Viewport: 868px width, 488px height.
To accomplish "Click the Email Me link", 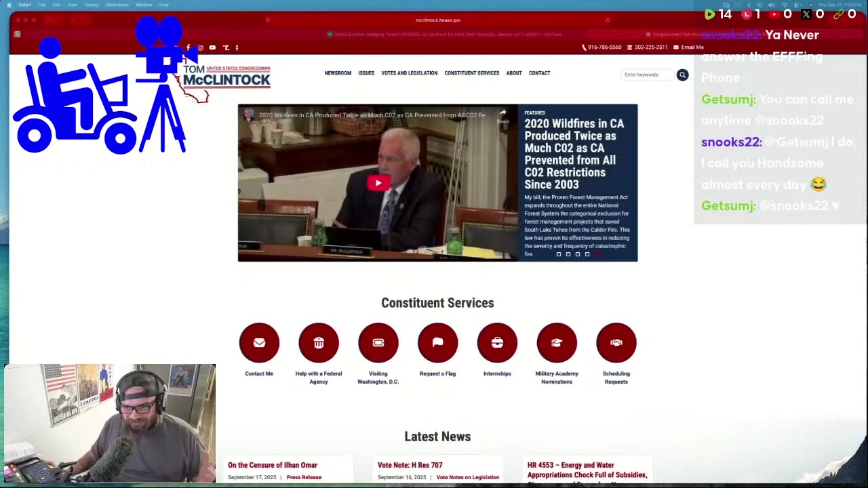I will coord(688,47).
